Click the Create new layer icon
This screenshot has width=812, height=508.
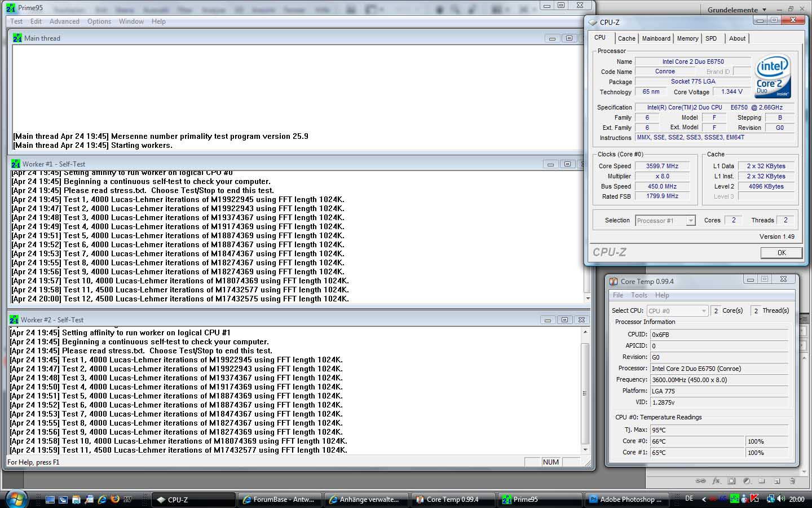pyautogui.click(x=777, y=481)
